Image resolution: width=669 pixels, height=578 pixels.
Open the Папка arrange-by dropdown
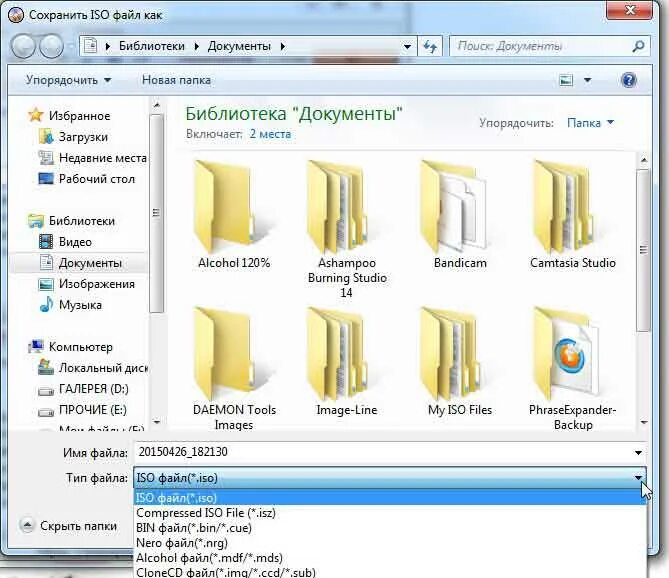pos(590,123)
